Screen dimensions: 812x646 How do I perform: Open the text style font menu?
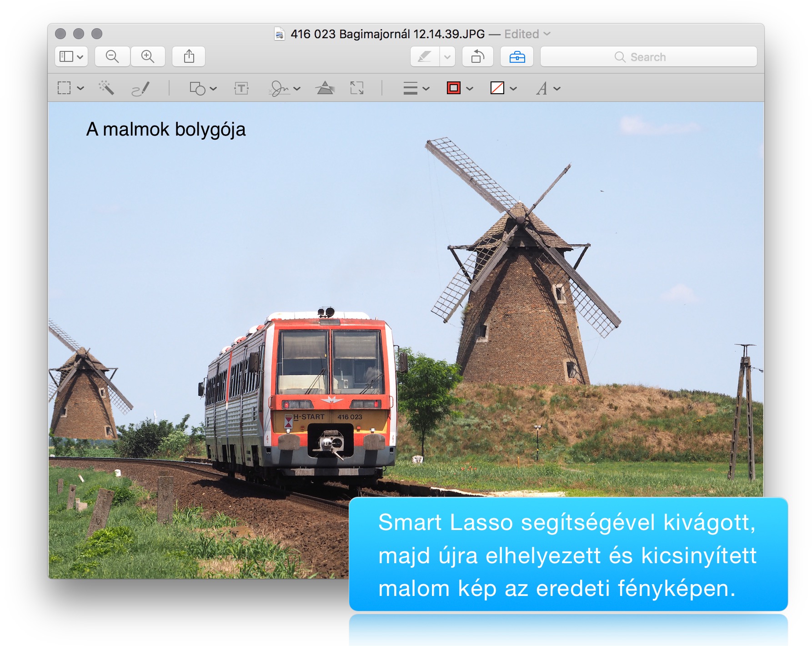(x=541, y=88)
